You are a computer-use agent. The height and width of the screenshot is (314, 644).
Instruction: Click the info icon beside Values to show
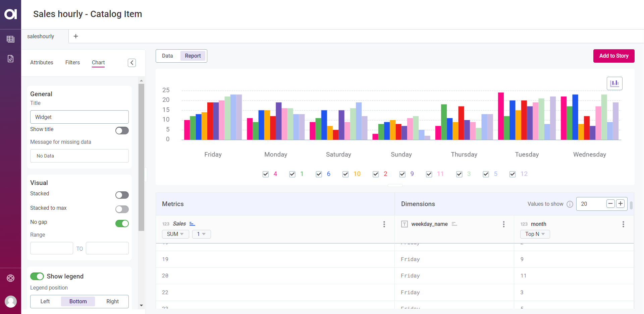570,204
